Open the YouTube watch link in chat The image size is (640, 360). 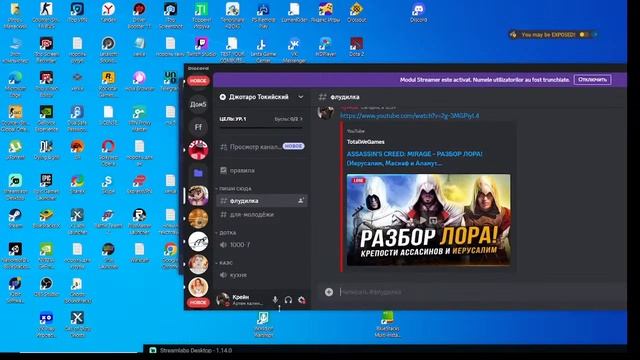tap(409, 116)
